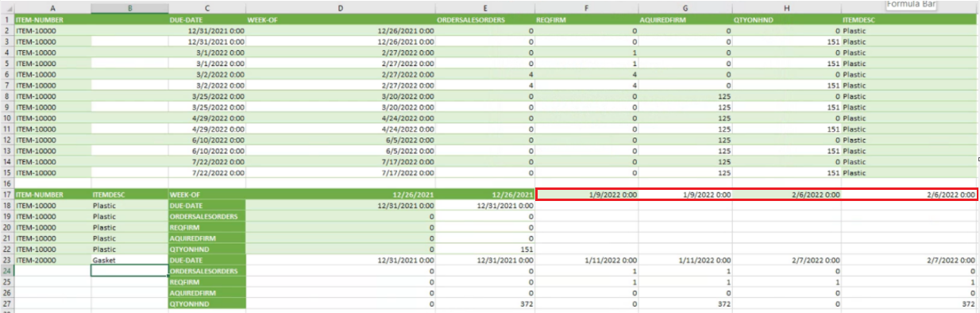Viewport: 980px width, 313px height.
Task: Select 3/20/2022 0:00 cell in row 9
Action: (341, 106)
